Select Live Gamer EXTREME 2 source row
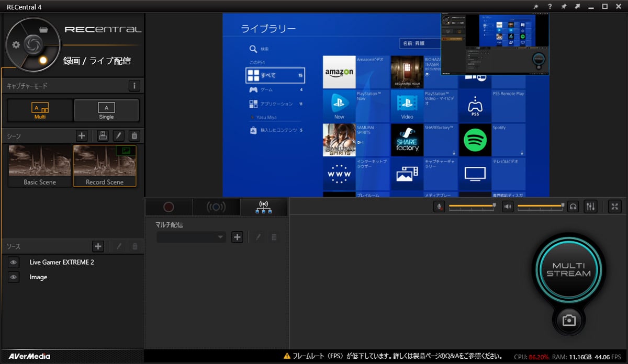628x364 pixels. [72, 262]
